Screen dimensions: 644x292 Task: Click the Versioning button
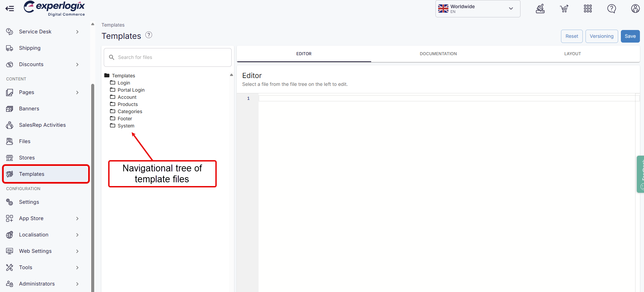601,36
